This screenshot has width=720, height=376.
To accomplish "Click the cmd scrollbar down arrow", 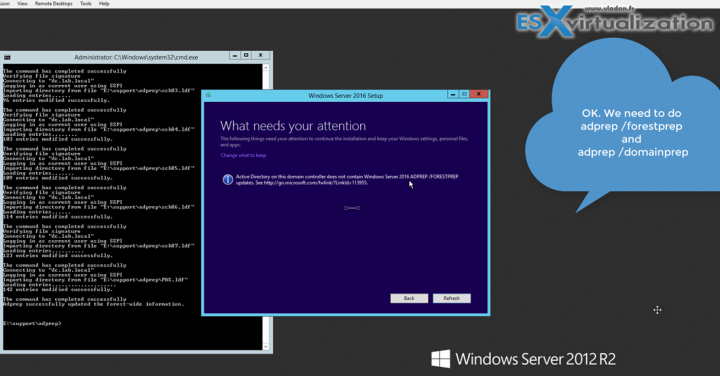I will tap(265, 347).
